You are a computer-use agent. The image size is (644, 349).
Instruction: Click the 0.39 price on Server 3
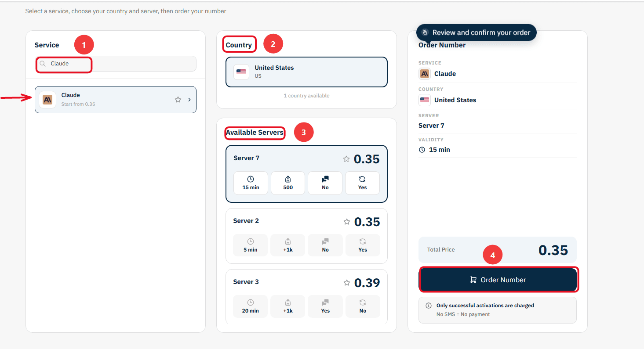coord(367,283)
